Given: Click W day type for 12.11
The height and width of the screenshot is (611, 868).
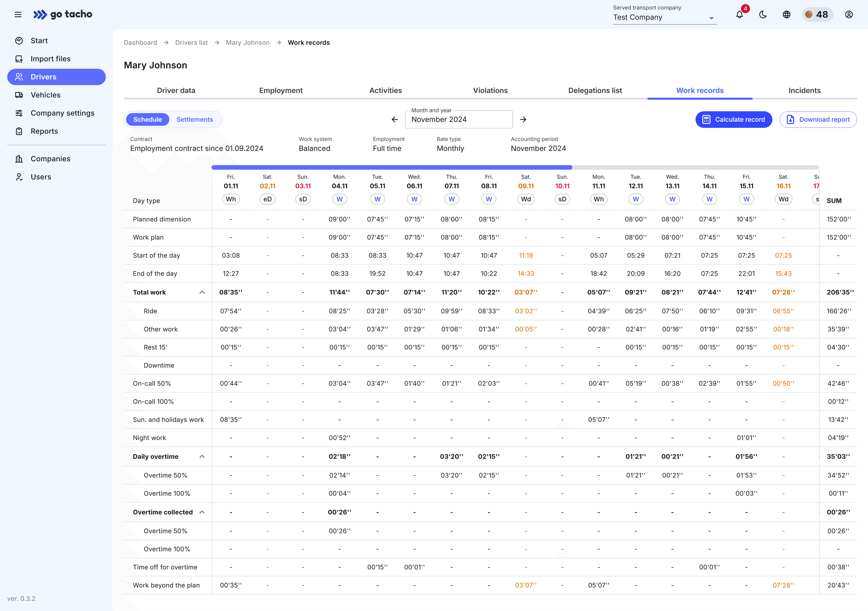Looking at the screenshot, I should [x=636, y=199].
